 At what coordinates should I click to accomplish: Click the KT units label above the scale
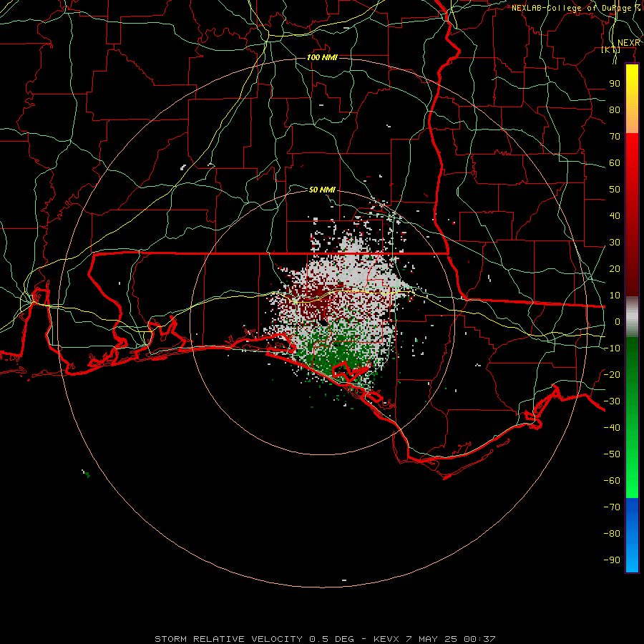pyautogui.click(x=611, y=50)
